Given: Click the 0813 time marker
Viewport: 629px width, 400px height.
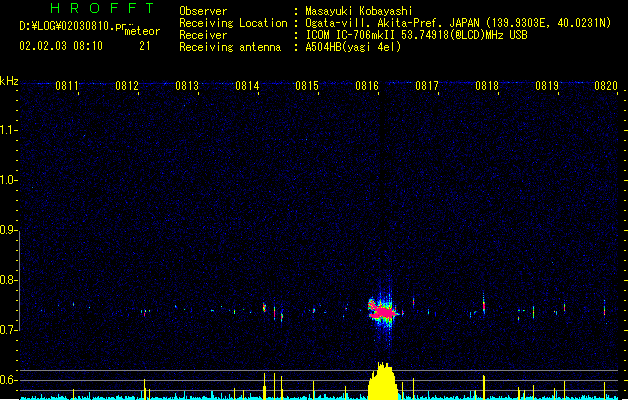Looking at the screenshot, I should (187, 86).
